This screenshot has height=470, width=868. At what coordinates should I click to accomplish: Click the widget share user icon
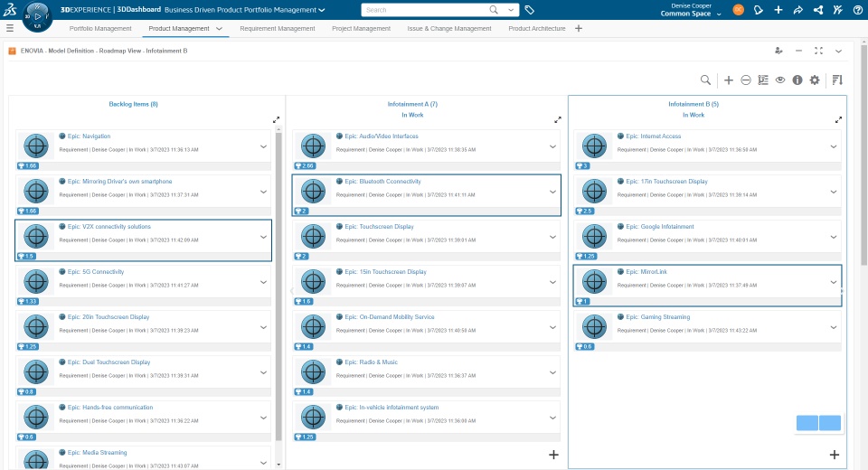[x=778, y=51]
